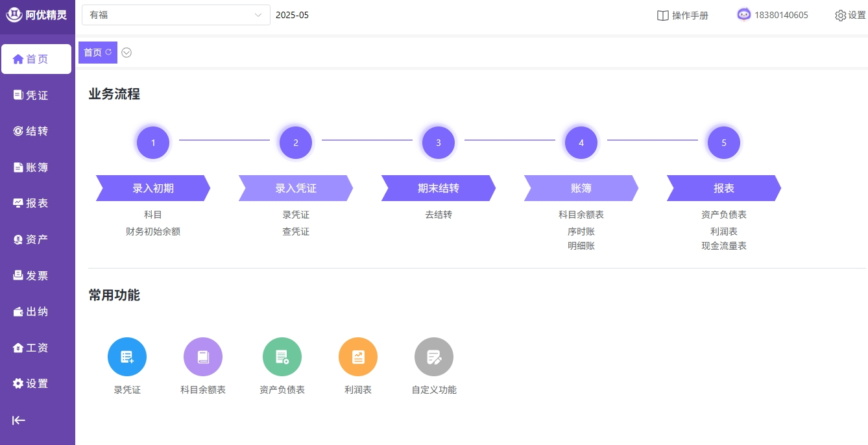Click the orange 利润表 shortcut icon
Viewport: 868px width, 445px height.
click(358, 357)
